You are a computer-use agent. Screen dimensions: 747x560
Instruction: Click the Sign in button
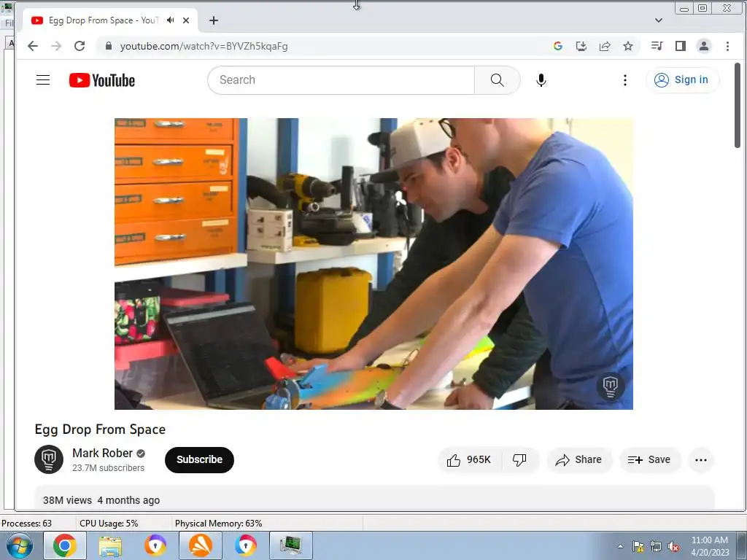[x=682, y=80]
